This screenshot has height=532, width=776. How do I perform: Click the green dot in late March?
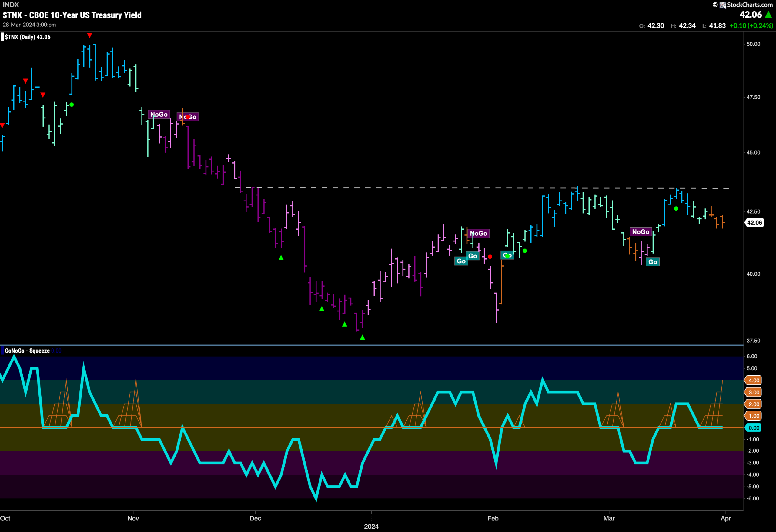676,209
